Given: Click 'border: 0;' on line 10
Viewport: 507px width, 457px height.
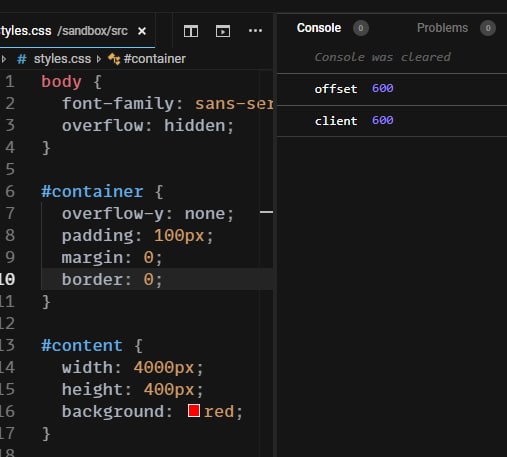Looking at the screenshot, I should (112, 280).
